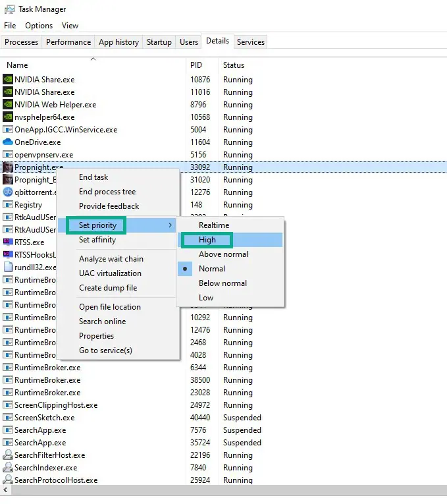Toggle UAC virtualization entry
Viewport: 447px width, 504px height.
click(118, 273)
